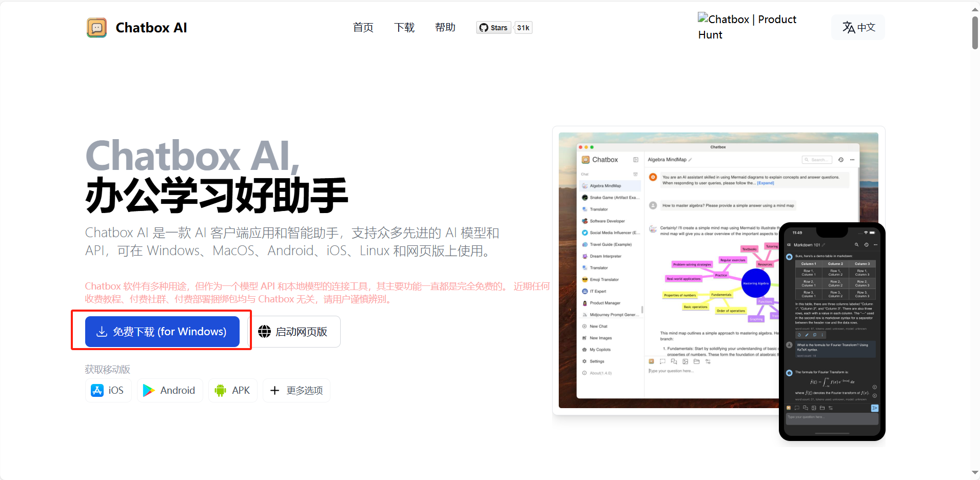The height and width of the screenshot is (480, 980).
Task: Click the download arrow icon on 免费下载
Action: [x=102, y=332]
